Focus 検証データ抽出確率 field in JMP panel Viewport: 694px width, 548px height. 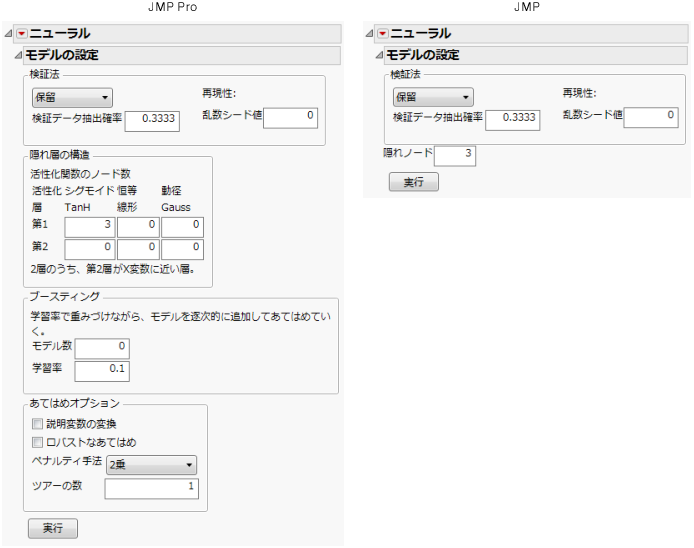click(x=513, y=120)
